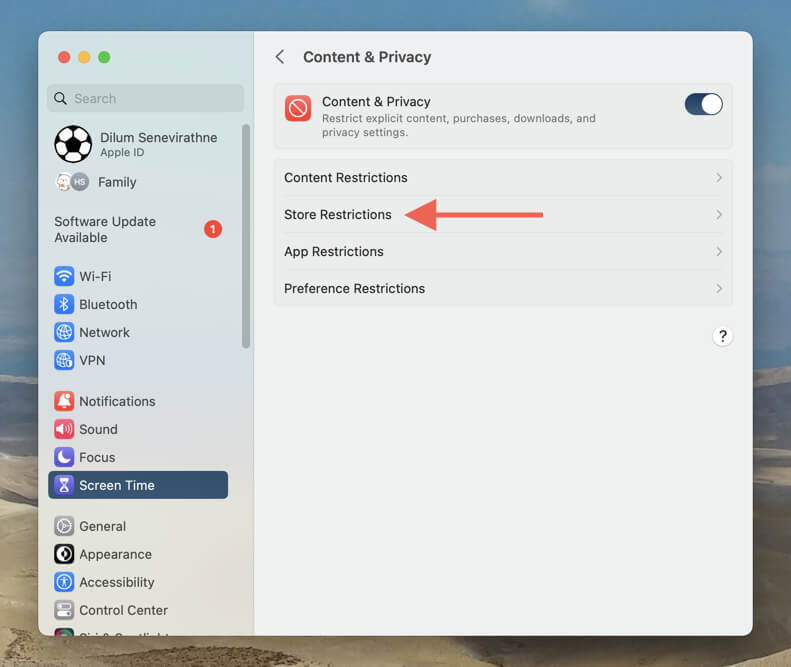Click the Wi-Fi sidebar icon

(x=64, y=276)
